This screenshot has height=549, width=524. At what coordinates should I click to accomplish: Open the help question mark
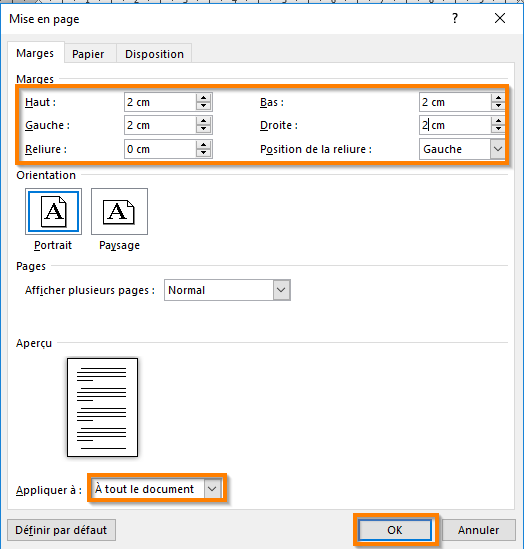point(455,18)
